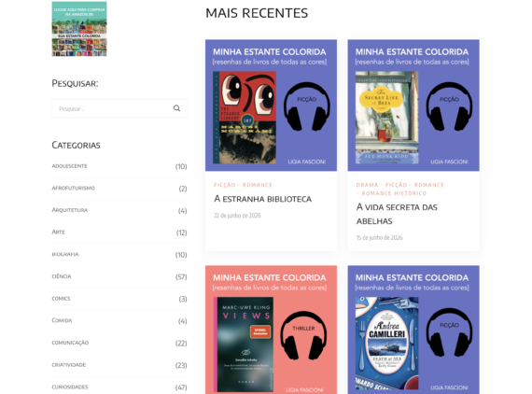Viewport: 532px width, 394px height.
Task: Open the Biografia category
Action: (x=65, y=254)
